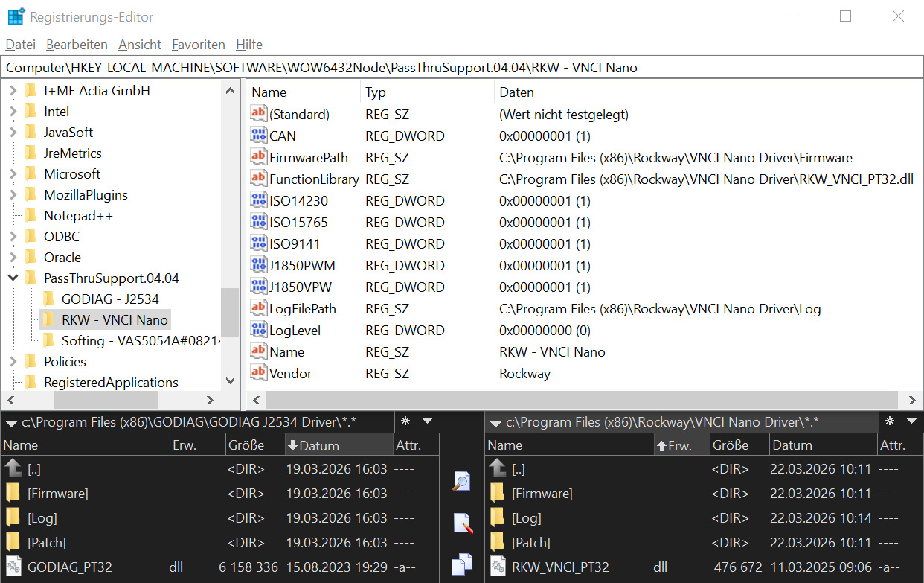Click the right panel asterisk favorites button

click(x=890, y=421)
